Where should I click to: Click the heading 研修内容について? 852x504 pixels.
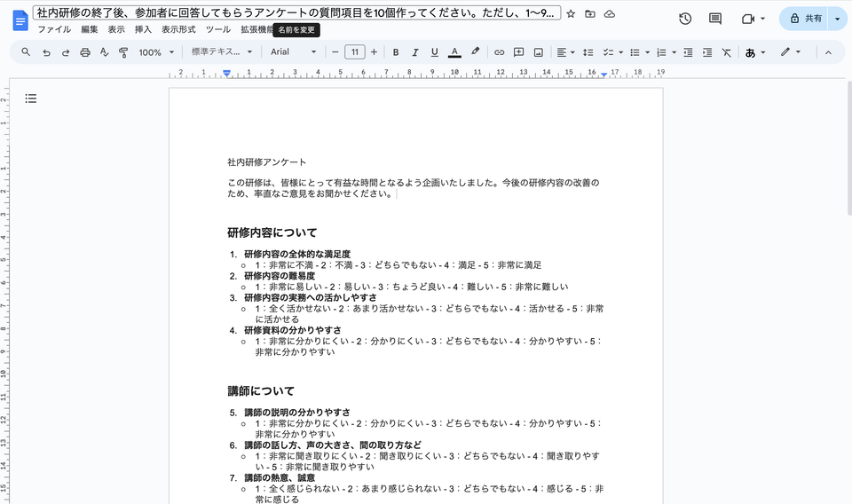tap(272, 232)
